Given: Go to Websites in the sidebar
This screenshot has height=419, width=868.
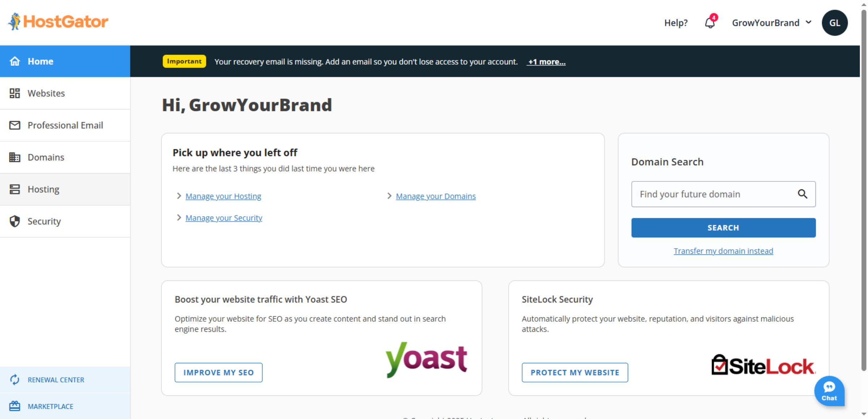Looking at the screenshot, I should tap(46, 93).
